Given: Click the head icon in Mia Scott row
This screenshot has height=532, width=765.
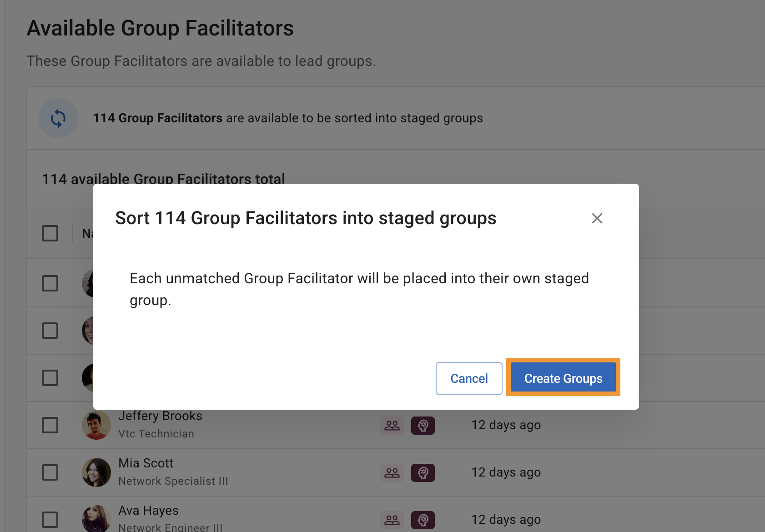Looking at the screenshot, I should click(x=423, y=473).
